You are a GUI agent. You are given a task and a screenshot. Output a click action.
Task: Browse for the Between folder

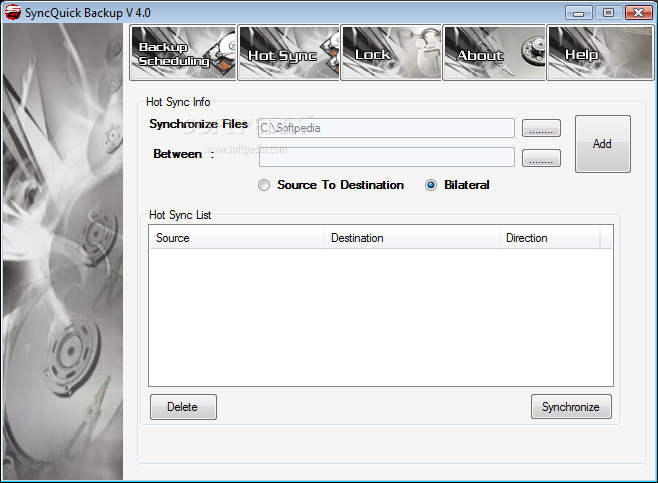click(x=541, y=158)
